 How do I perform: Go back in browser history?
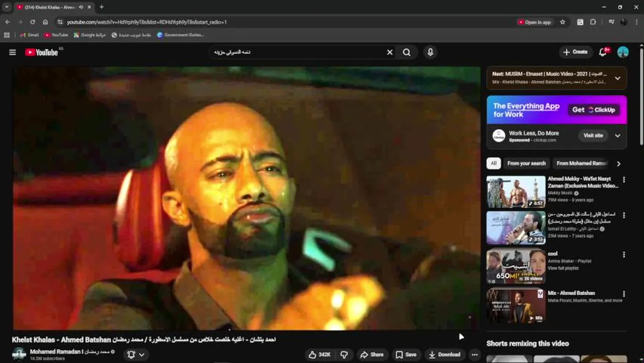[x=8, y=22]
